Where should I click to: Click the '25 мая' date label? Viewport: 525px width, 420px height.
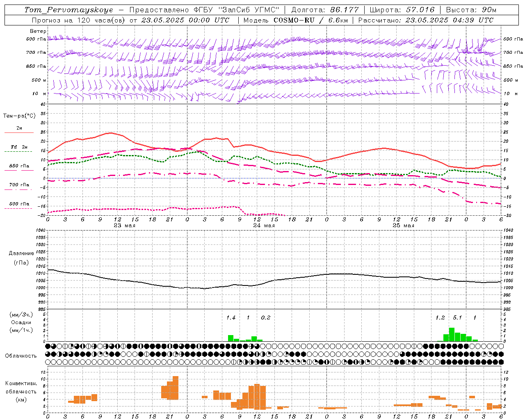click(x=403, y=225)
